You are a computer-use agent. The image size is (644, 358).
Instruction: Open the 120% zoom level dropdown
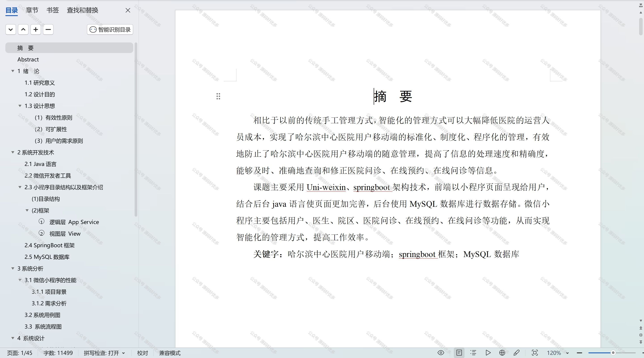coord(558,353)
